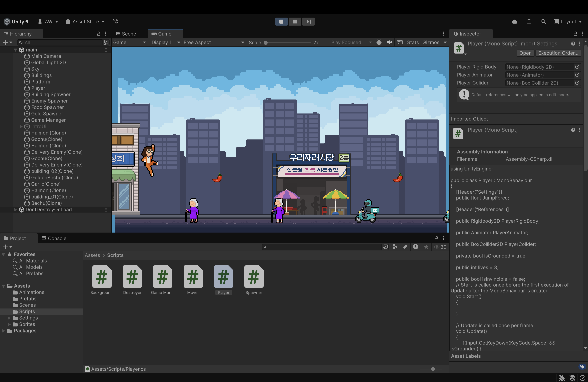Click the Execution Order button
This screenshot has height=382, width=588.
(x=558, y=53)
